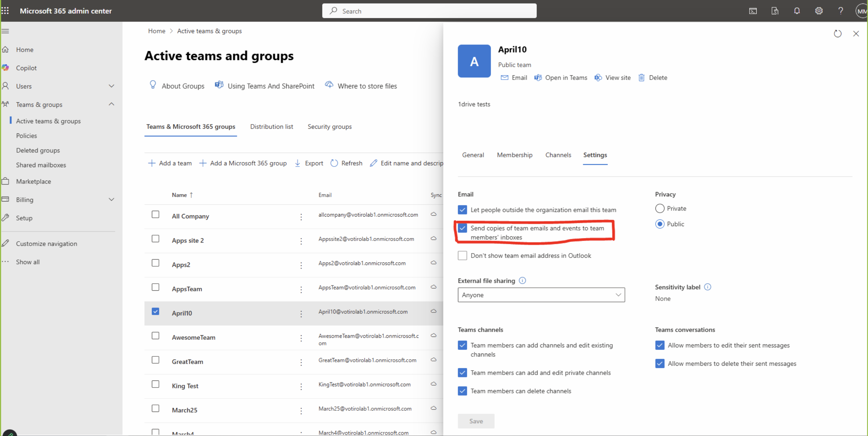Open Policies in left navigation
The width and height of the screenshot is (868, 436).
(x=27, y=136)
